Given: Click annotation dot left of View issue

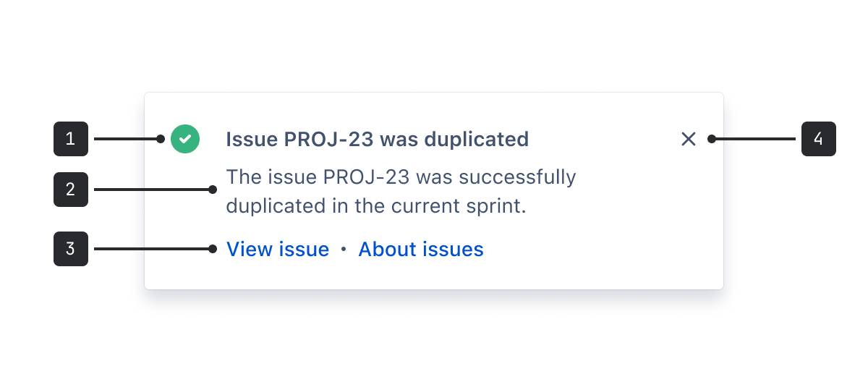Looking at the screenshot, I should pos(213,249).
